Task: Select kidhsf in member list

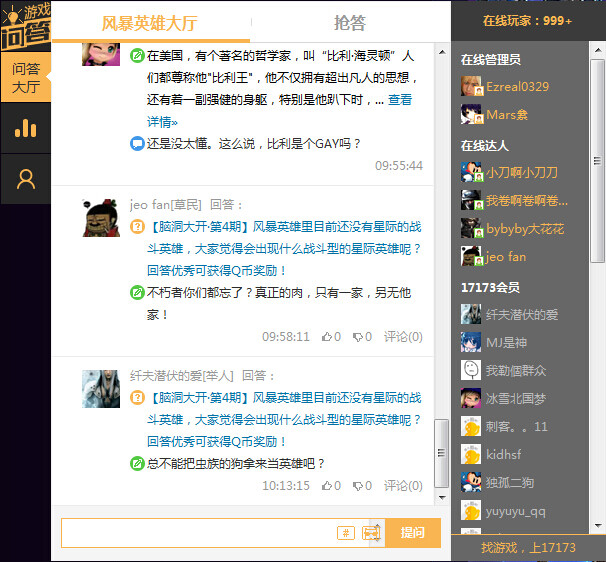Action: pyautogui.click(x=504, y=454)
